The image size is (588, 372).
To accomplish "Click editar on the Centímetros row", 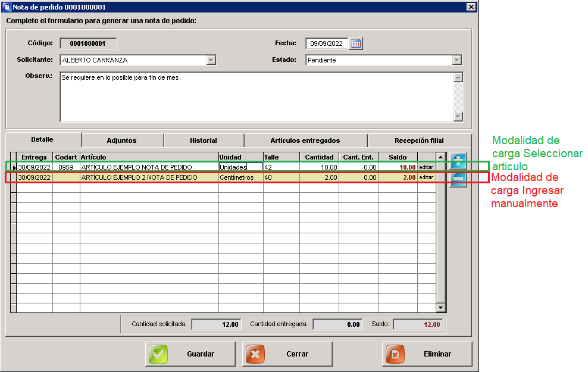I will tap(426, 177).
